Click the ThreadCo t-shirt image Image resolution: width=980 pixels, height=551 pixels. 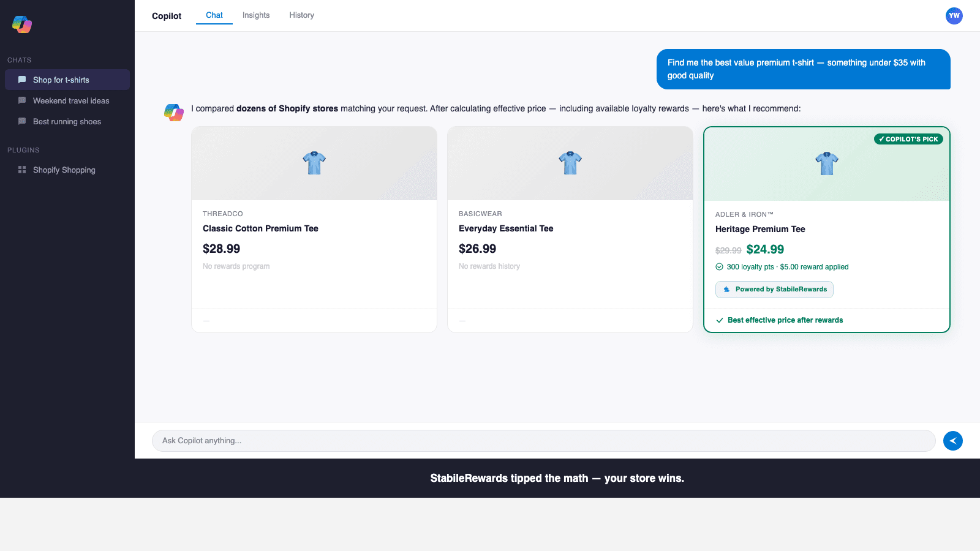[314, 163]
